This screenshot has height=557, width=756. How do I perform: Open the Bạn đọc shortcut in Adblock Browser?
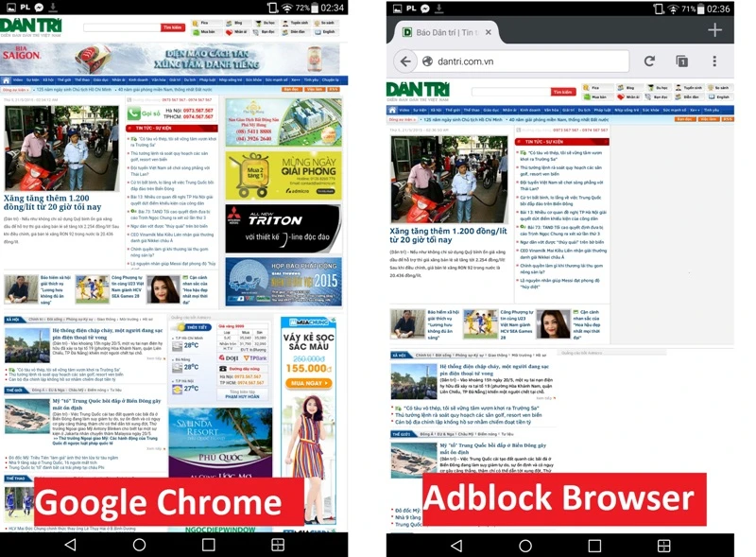pos(657,97)
